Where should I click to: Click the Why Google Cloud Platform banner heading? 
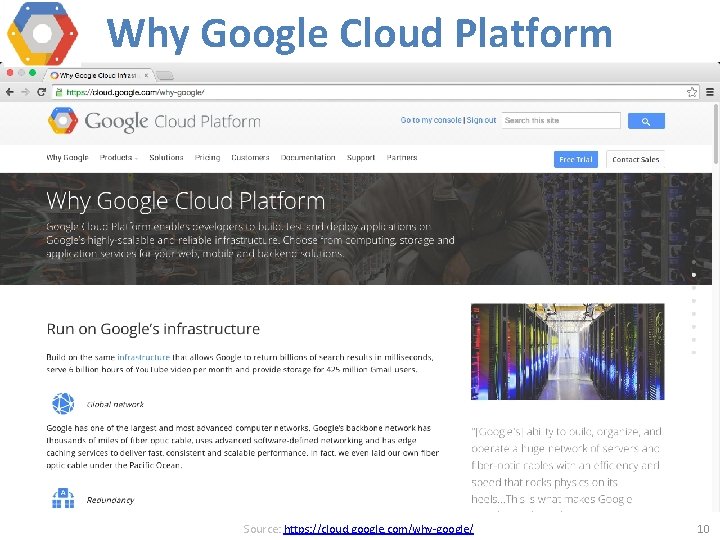(x=186, y=202)
